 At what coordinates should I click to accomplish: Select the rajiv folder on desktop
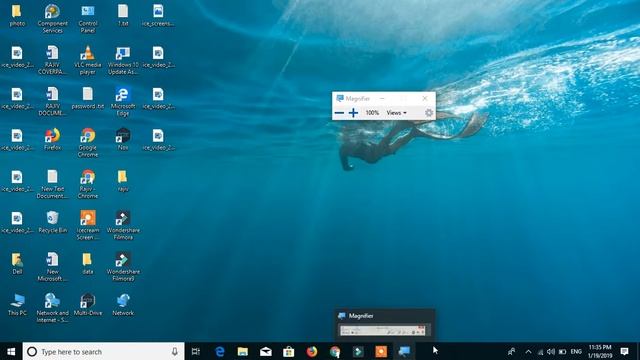(123, 181)
